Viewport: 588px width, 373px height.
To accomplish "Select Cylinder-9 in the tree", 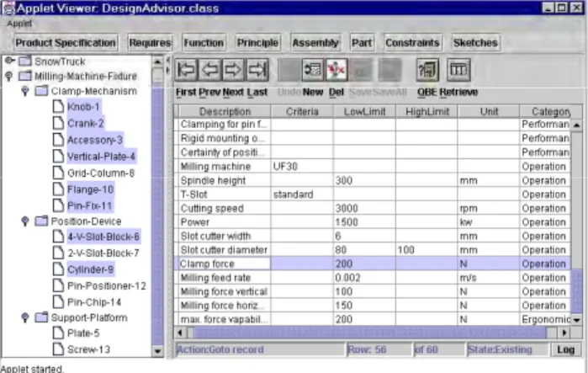I will coord(90,269).
